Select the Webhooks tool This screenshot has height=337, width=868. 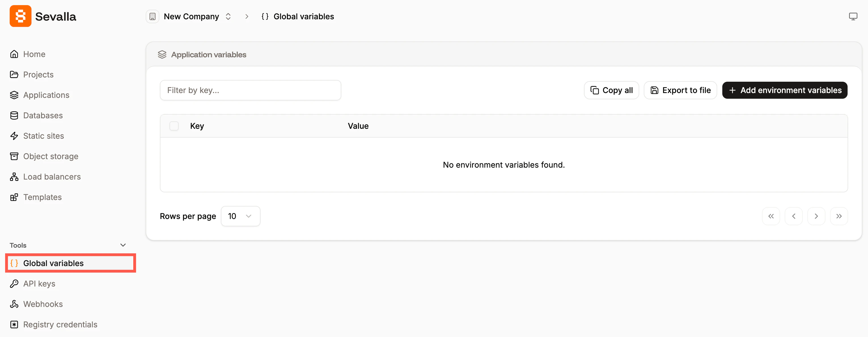43,304
